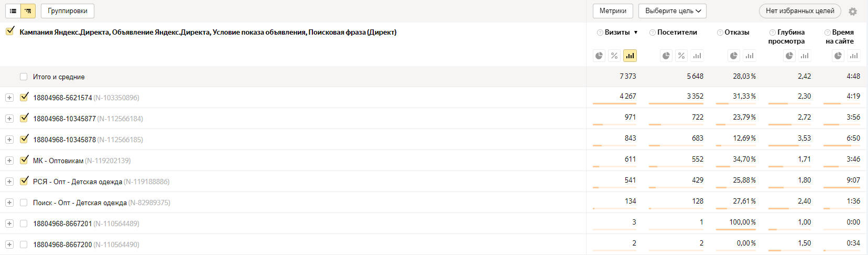Viewport: 868px width, 255px height.
Task: Open the report settings gear
Action: pyautogui.click(x=853, y=12)
